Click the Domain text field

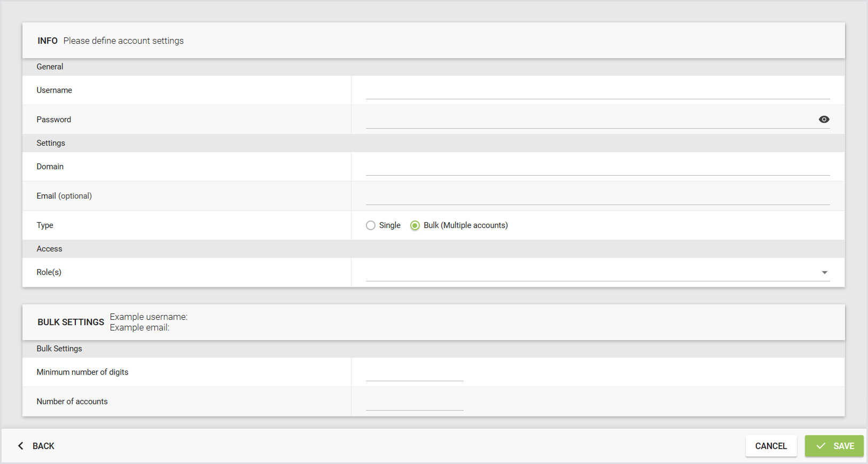click(598, 167)
